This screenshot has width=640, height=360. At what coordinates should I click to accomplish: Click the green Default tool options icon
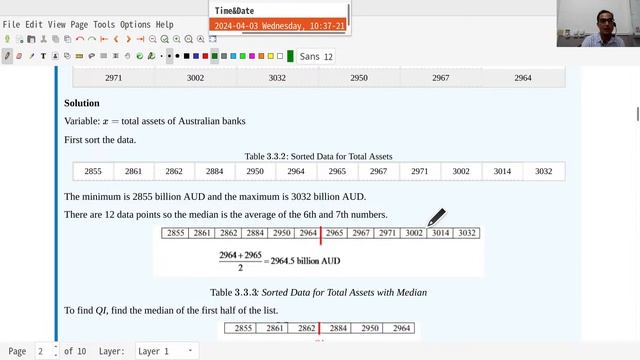pyautogui.click(x=140, y=56)
